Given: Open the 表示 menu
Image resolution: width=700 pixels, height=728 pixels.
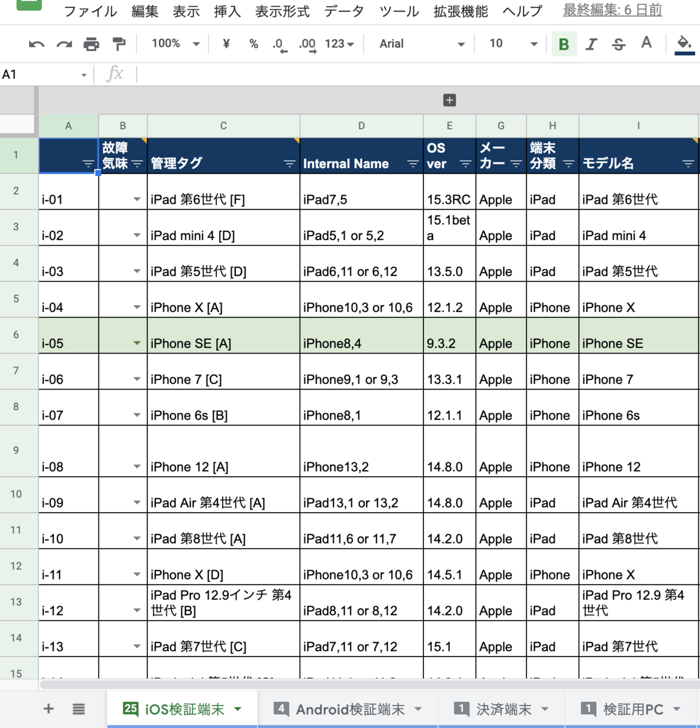Looking at the screenshot, I should [x=186, y=11].
